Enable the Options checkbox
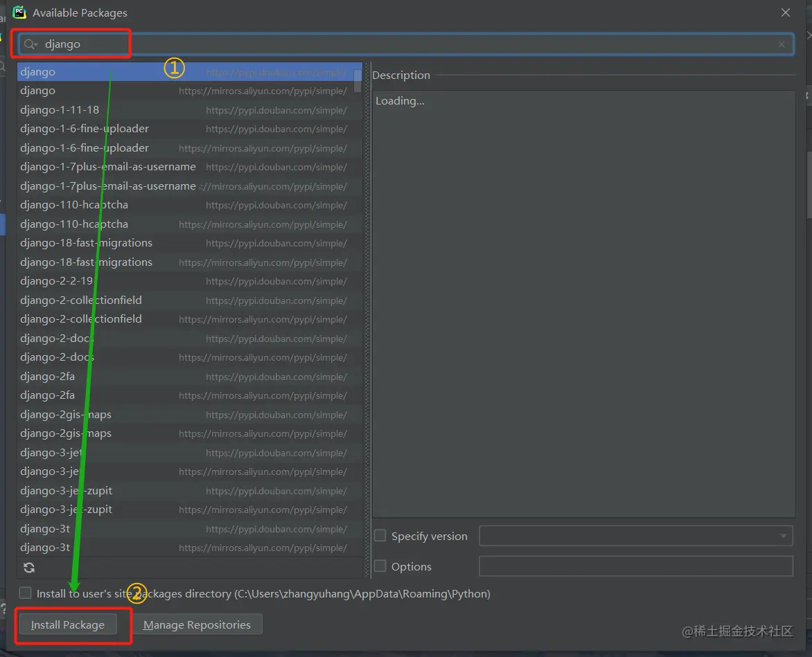The image size is (812, 657). (380, 566)
